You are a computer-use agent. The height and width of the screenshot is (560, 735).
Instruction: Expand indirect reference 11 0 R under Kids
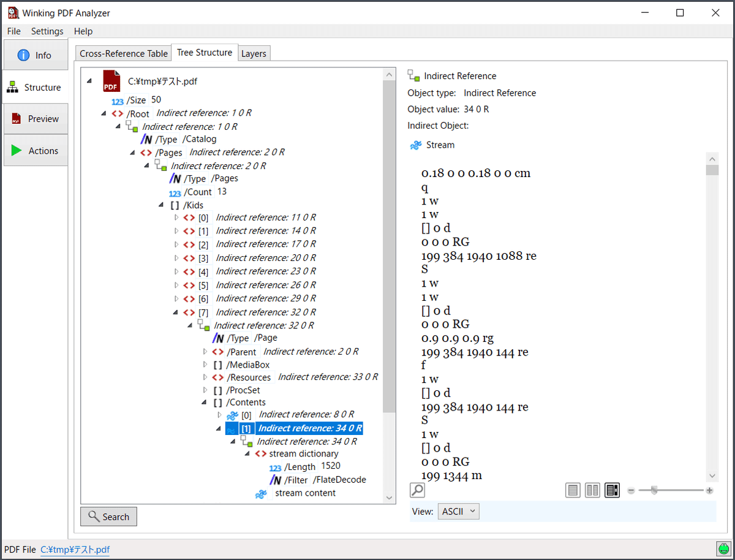point(176,218)
